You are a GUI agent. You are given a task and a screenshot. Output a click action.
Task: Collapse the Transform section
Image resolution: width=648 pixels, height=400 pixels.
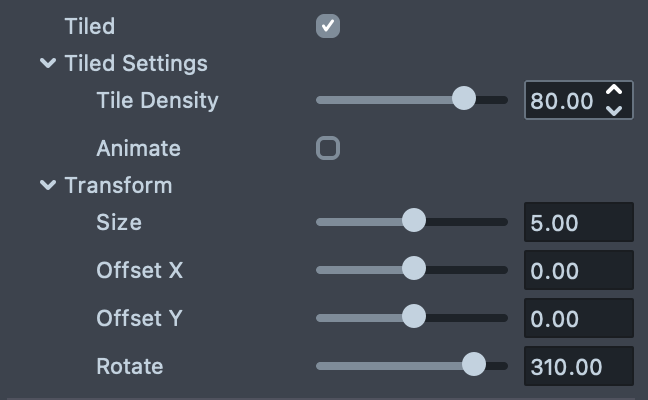(x=47, y=186)
